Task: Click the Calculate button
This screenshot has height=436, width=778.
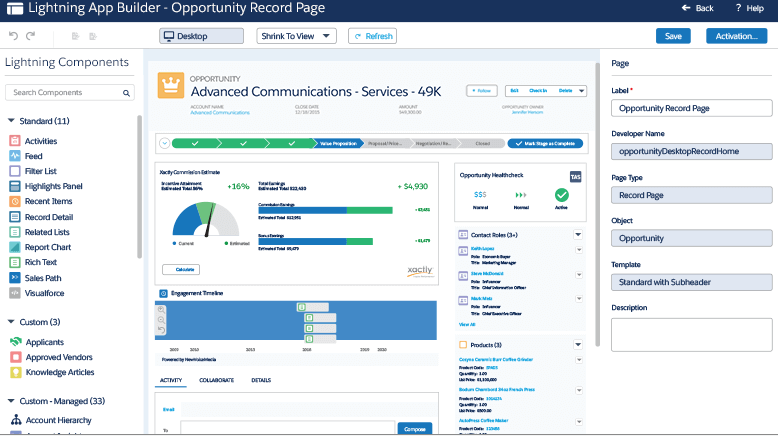Action: [x=181, y=269]
